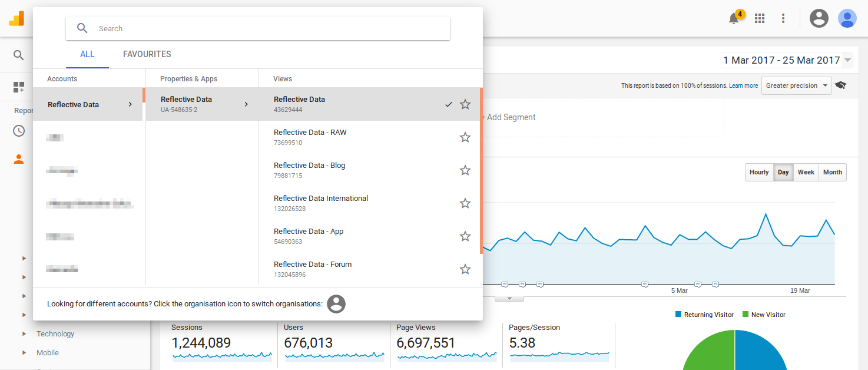Click the Pages/Session 5.38 metric
Viewport: 868px width, 370px height.
pyautogui.click(x=559, y=342)
